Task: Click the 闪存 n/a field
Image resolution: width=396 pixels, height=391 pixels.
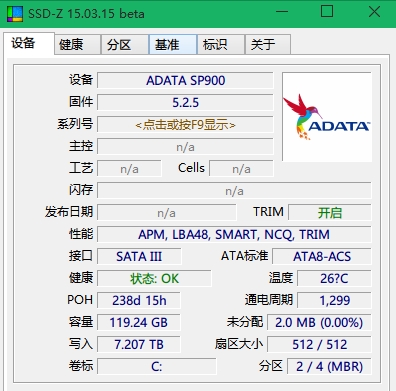Action: [234, 191]
